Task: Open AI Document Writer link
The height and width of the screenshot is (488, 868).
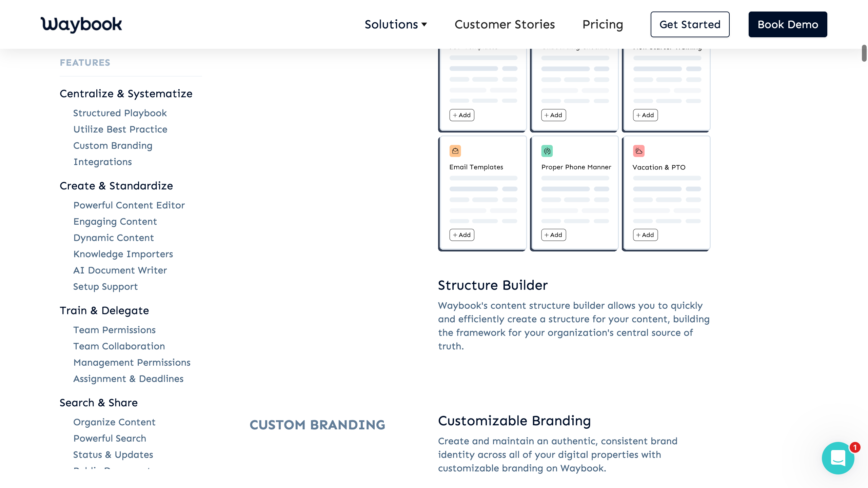Action: [x=120, y=270]
